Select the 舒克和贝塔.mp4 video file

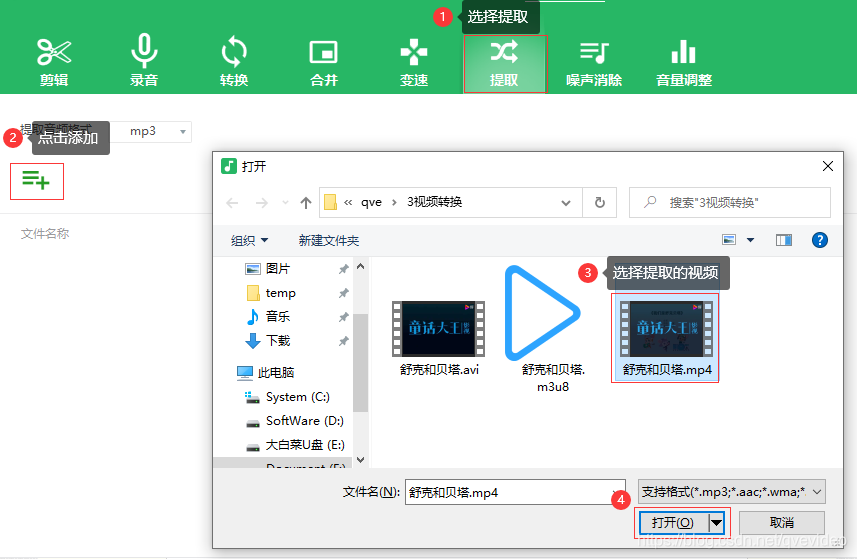coord(666,338)
